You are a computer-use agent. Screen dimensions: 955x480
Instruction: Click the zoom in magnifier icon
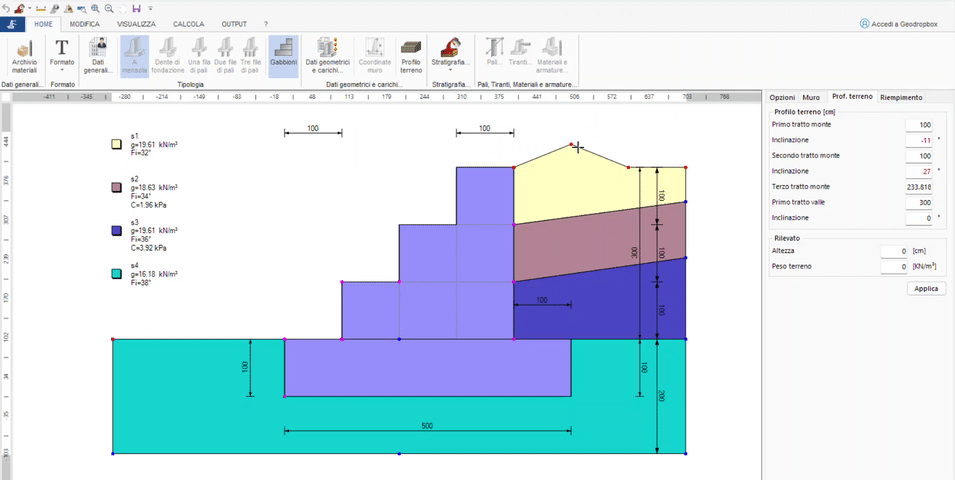95,7
